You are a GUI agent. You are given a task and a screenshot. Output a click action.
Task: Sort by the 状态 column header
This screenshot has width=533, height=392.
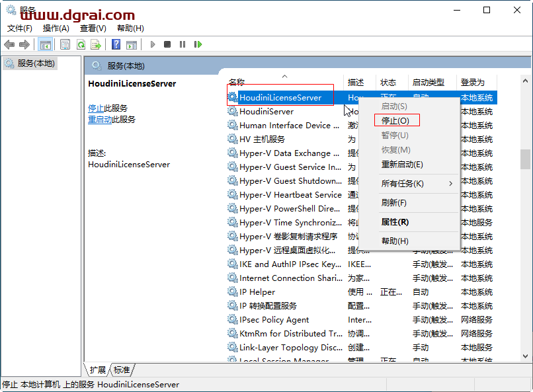388,82
